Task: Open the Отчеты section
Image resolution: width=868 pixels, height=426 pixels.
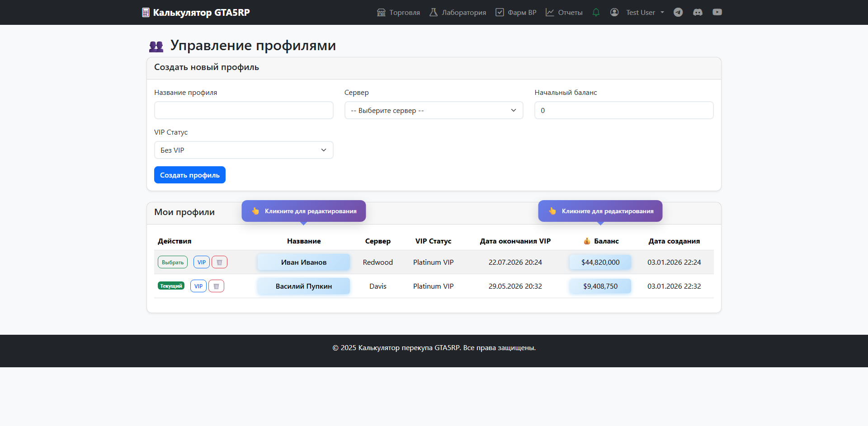Action: tap(564, 12)
